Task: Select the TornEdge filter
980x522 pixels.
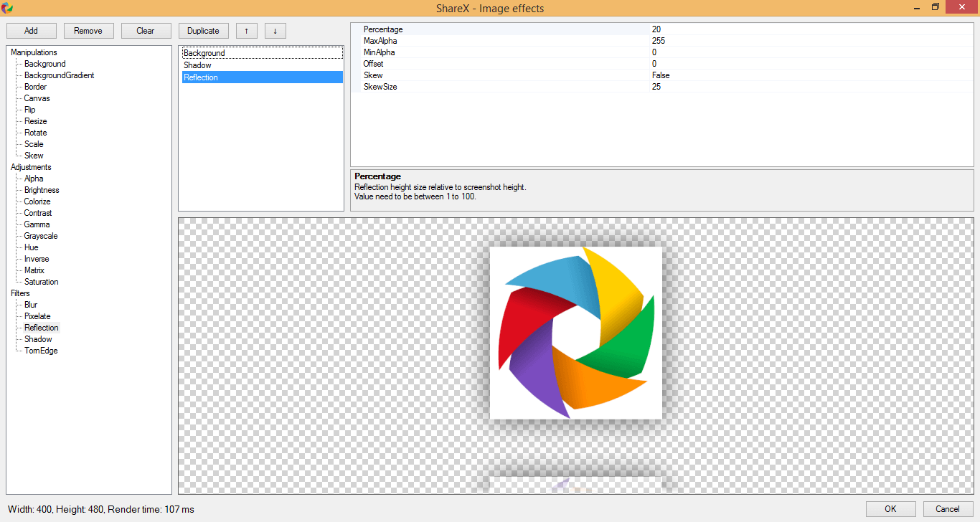Action: point(41,351)
